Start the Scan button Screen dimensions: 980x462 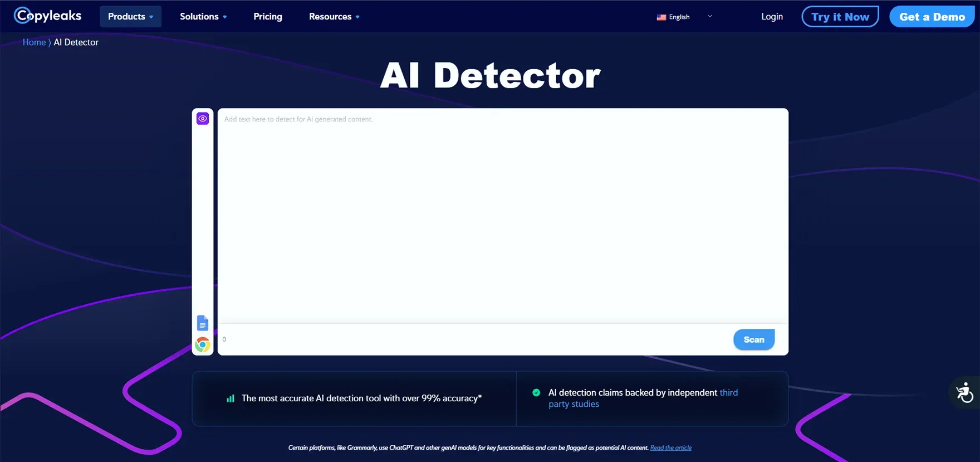point(754,339)
